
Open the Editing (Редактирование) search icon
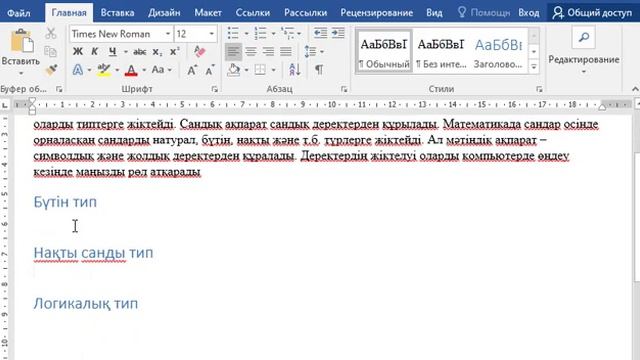[x=584, y=38]
